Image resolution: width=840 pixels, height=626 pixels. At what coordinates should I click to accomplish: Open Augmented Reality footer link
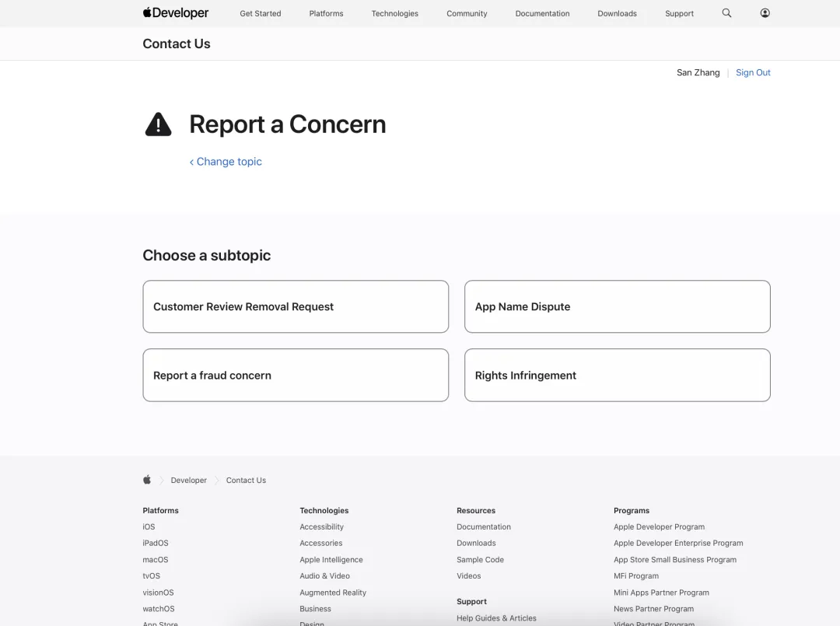point(333,593)
